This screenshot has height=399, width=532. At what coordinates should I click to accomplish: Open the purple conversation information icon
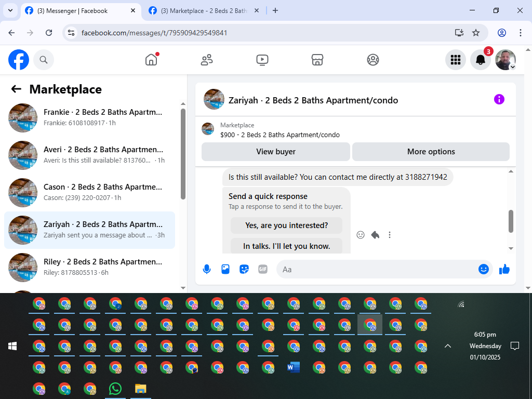pos(499,99)
